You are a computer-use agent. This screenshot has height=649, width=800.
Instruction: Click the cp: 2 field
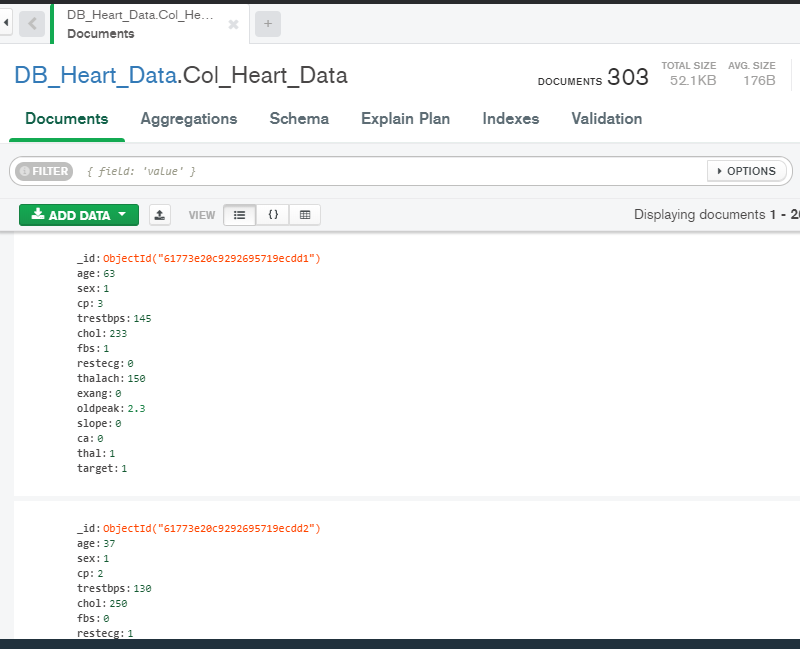pyautogui.click(x=90, y=573)
